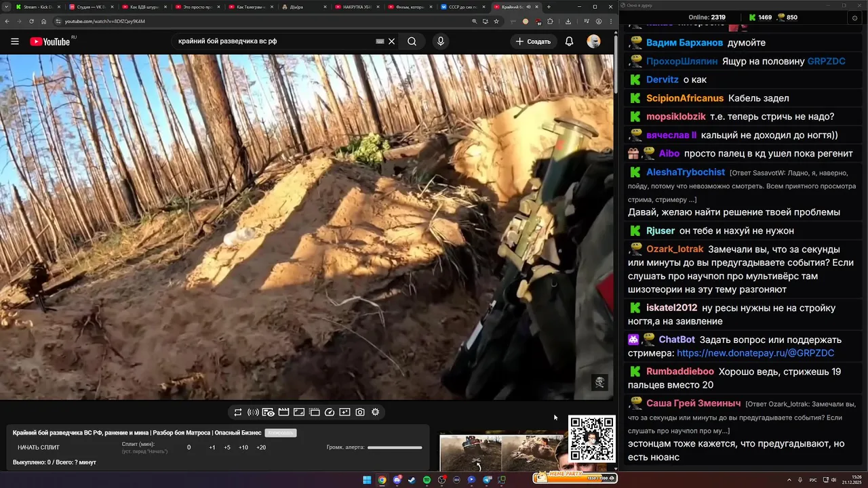Open the donatepay.ru link in chat

(x=755, y=353)
